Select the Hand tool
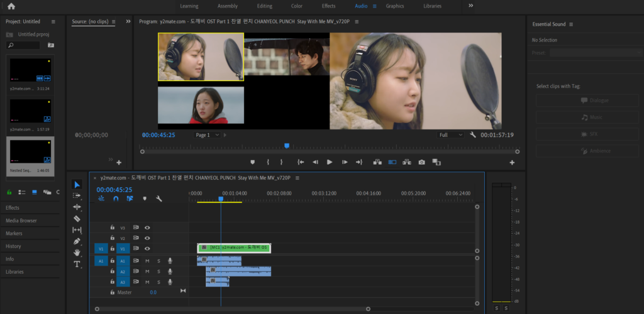This screenshot has height=314, width=644. (77, 252)
